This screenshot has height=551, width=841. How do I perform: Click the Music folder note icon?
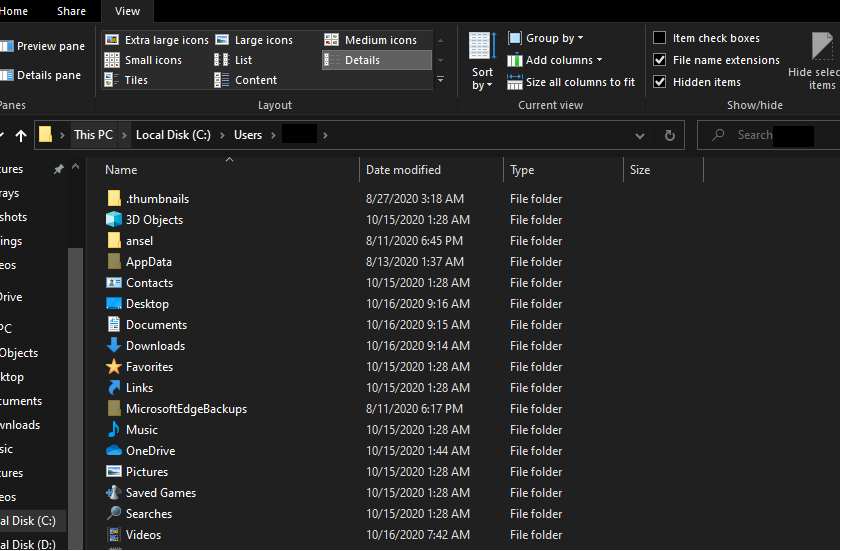click(114, 430)
